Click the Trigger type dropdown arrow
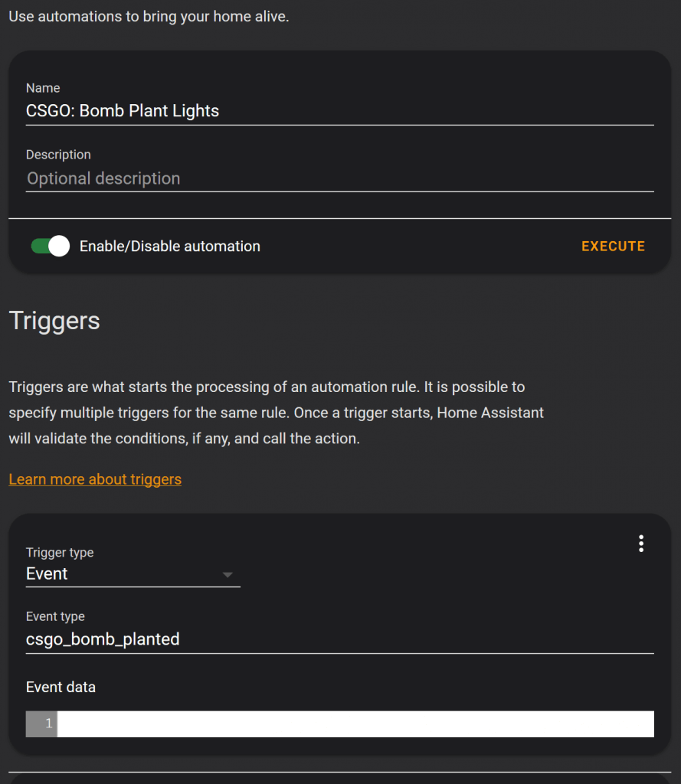The height and width of the screenshot is (784, 681). [x=228, y=575]
